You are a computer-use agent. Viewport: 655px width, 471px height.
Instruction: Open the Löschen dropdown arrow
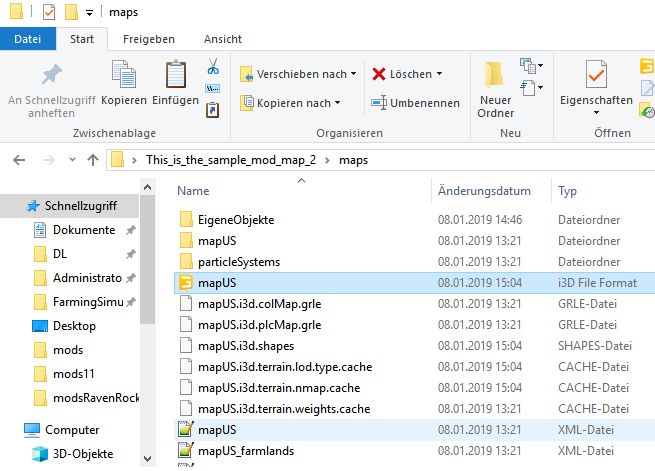point(439,74)
